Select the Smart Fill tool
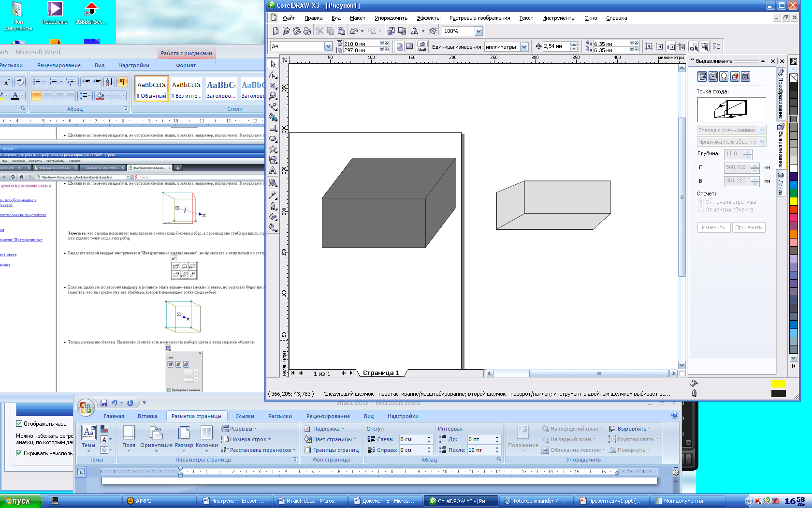This screenshot has width=812, height=508. (x=273, y=118)
